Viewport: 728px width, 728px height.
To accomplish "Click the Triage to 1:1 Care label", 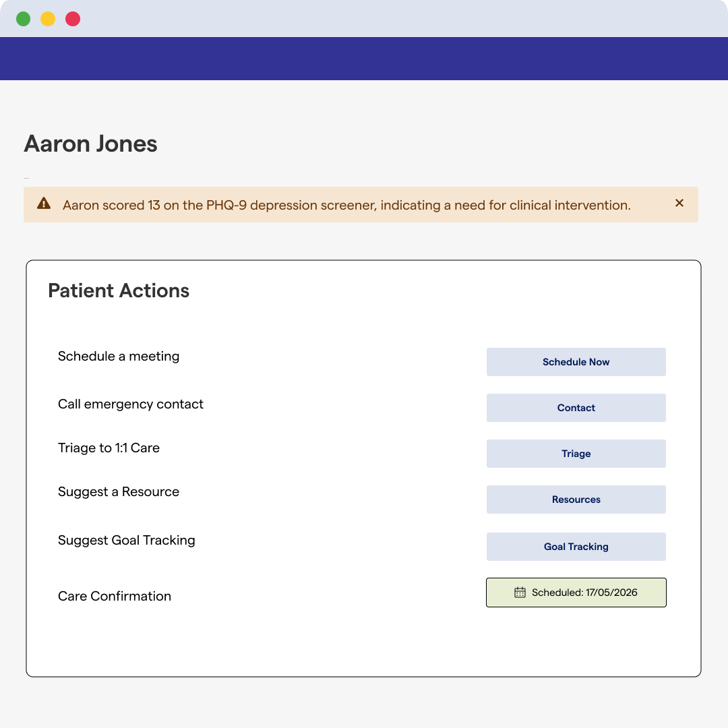I will point(109,448).
